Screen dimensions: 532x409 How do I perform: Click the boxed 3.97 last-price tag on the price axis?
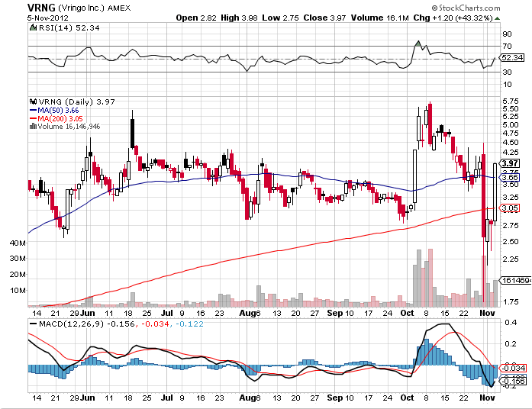coord(510,163)
